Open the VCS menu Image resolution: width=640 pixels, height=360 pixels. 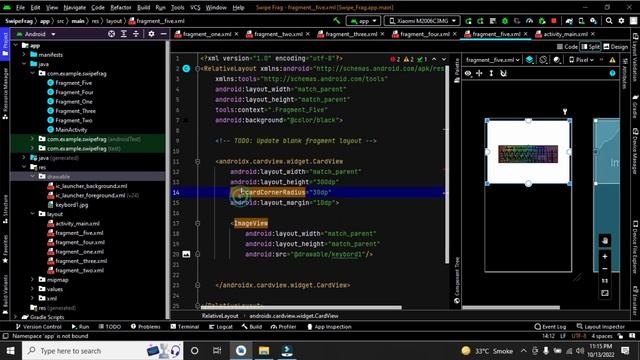(x=195, y=7)
